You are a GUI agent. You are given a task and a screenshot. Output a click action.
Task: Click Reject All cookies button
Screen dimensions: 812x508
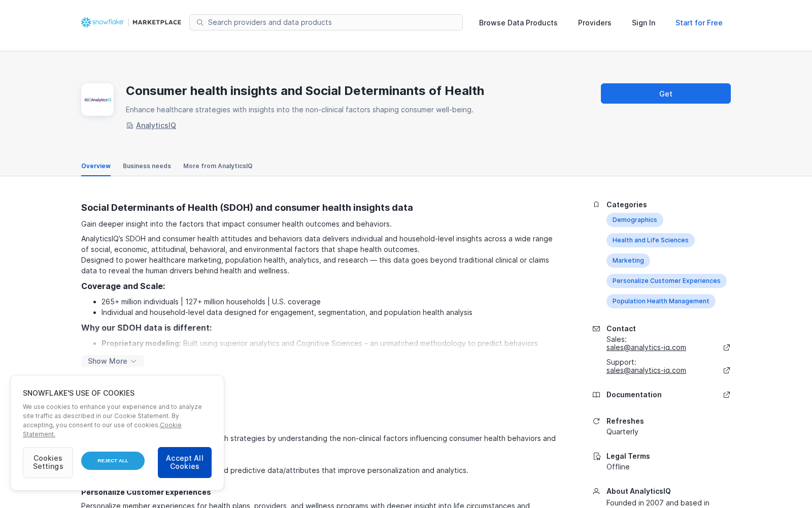click(113, 461)
